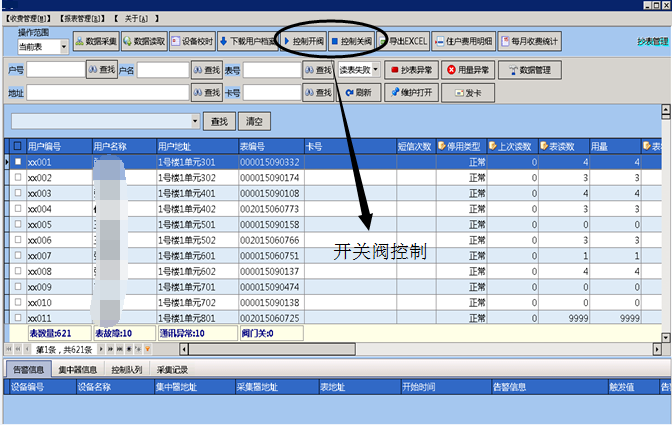Check the box for user xx004

18,208
